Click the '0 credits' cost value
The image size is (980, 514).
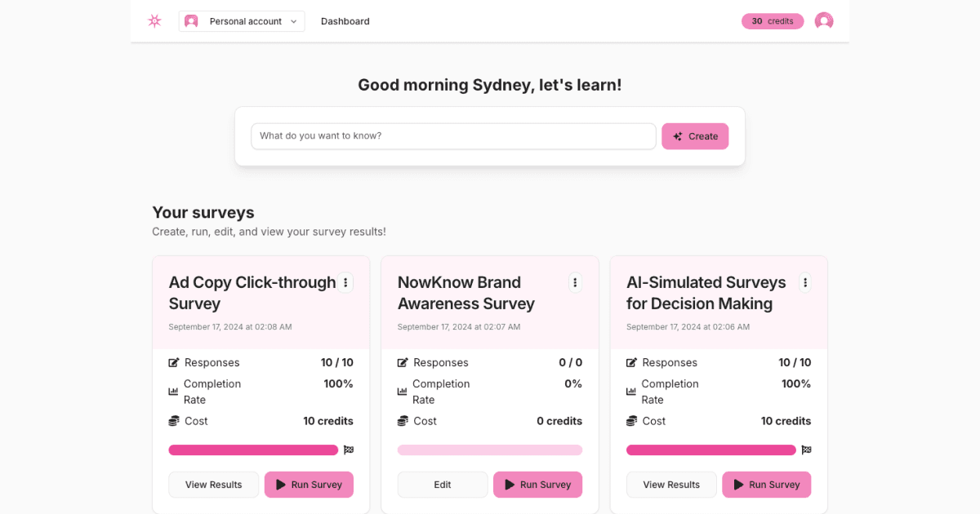click(x=559, y=421)
